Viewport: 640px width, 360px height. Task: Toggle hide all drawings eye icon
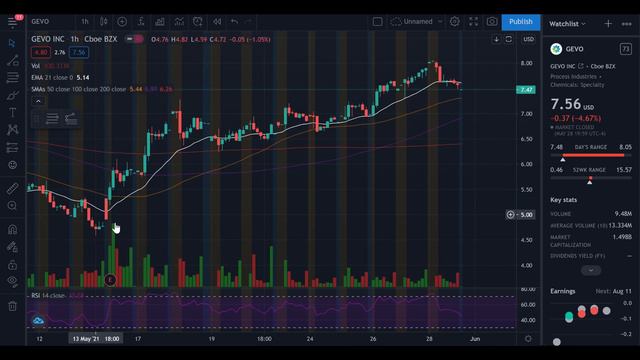point(12,281)
